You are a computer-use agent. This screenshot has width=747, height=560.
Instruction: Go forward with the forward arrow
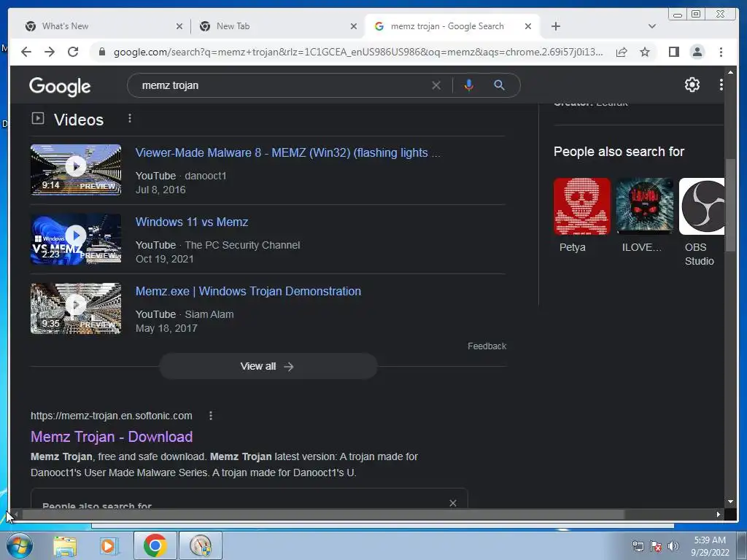point(50,52)
